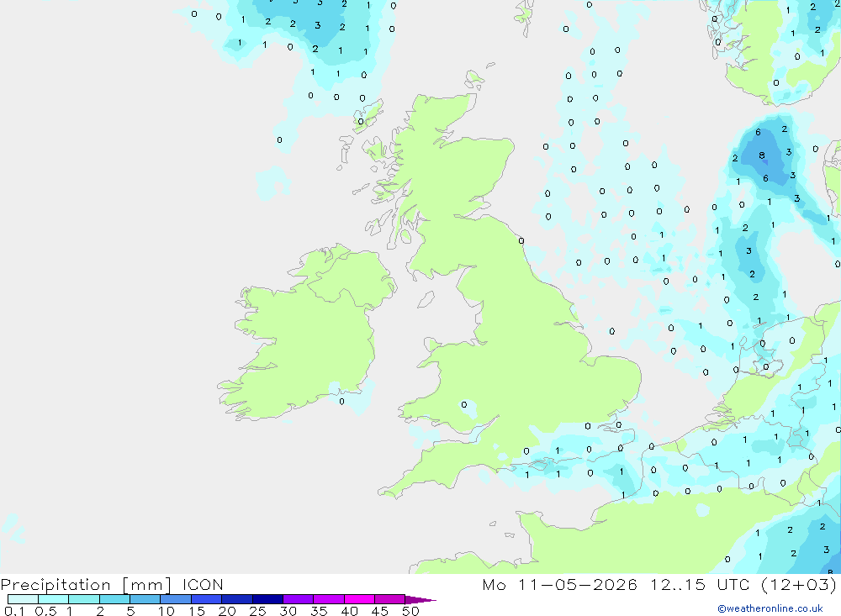Click the above-50 arrow tip of legend
Screen dimensions: 841x616
pos(420,599)
